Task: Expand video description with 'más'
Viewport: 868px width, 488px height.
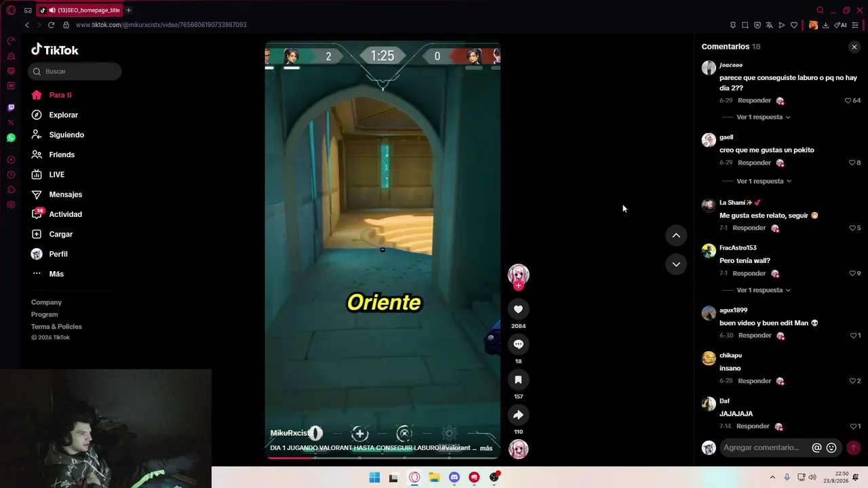Action: click(486, 448)
